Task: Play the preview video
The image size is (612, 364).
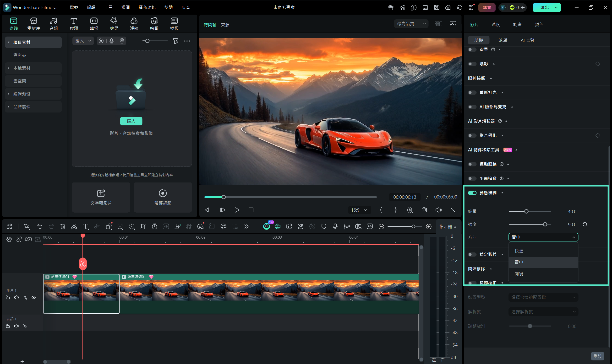Action: [237, 210]
